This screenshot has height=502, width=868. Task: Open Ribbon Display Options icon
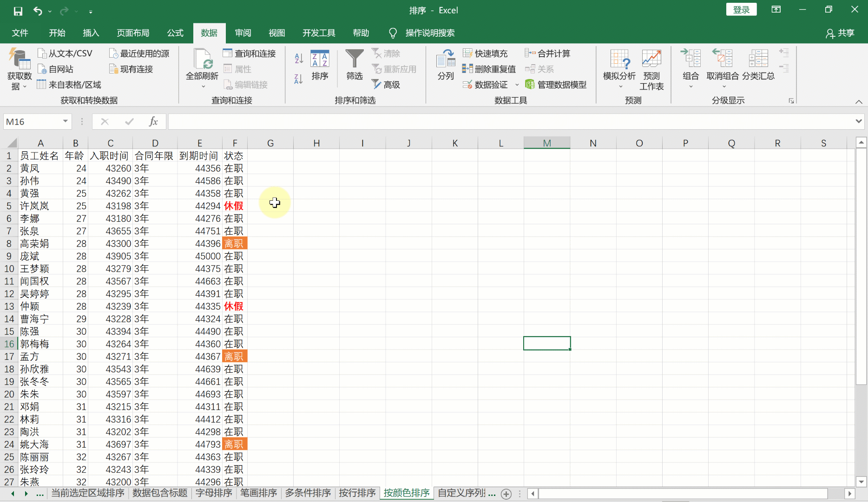(x=776, y=9)
